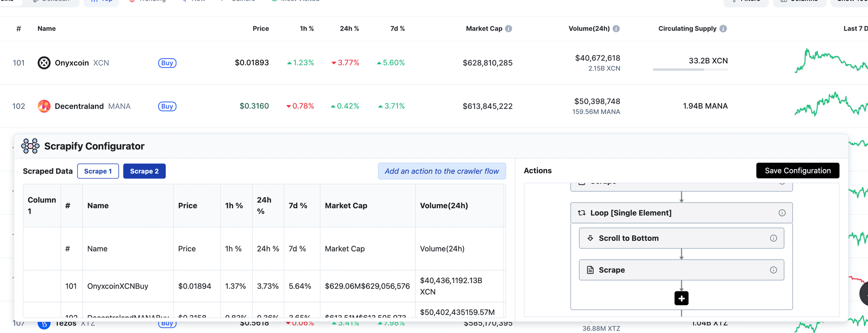Viewport: 868px width, 333px height.
Task: Click Onyxcoin circulating supply progress bar
Action: click(690, 70)
